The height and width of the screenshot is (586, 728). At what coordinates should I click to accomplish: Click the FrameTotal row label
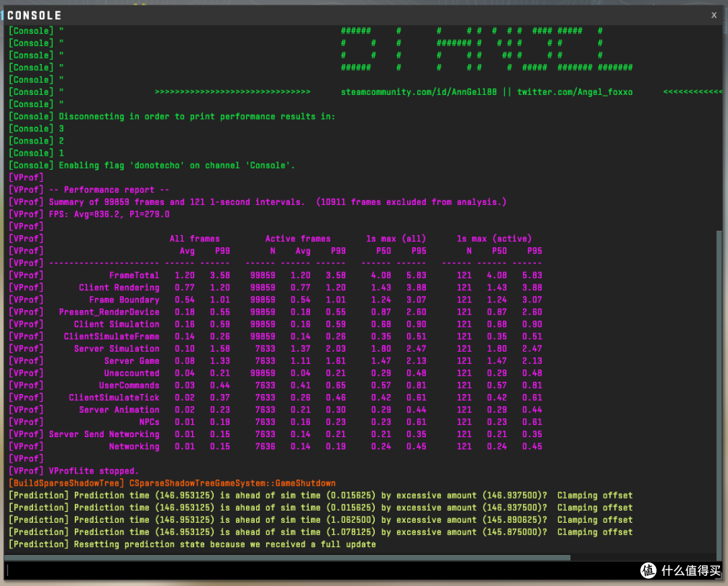(133, 275)
